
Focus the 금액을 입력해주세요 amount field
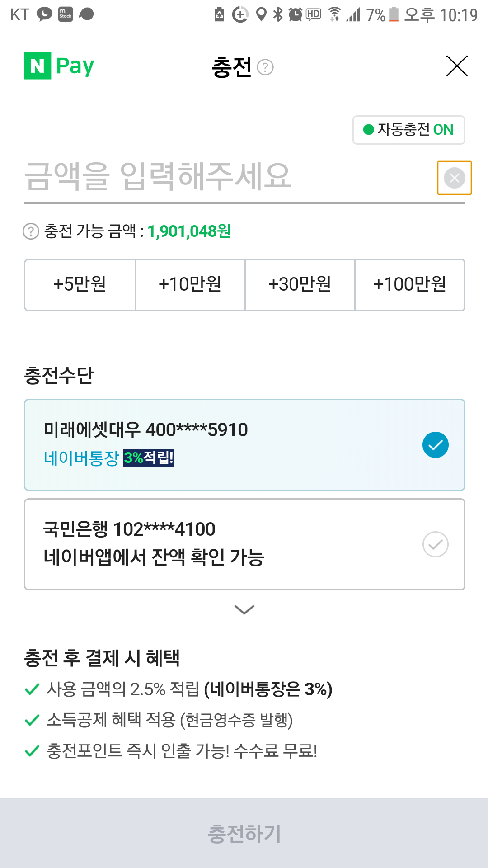[228, 176]
